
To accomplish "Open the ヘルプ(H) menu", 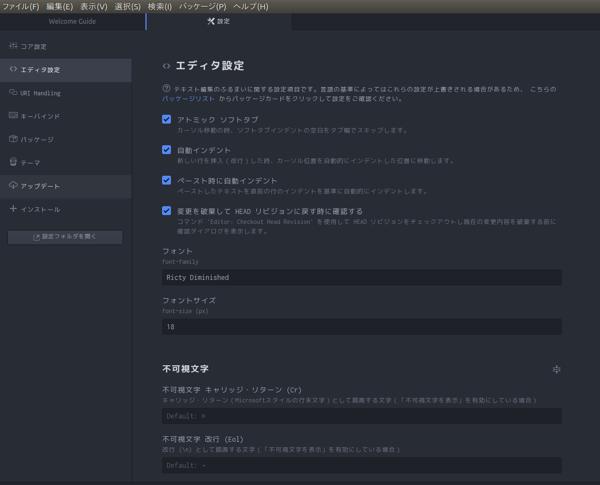I will pos(251,7).
